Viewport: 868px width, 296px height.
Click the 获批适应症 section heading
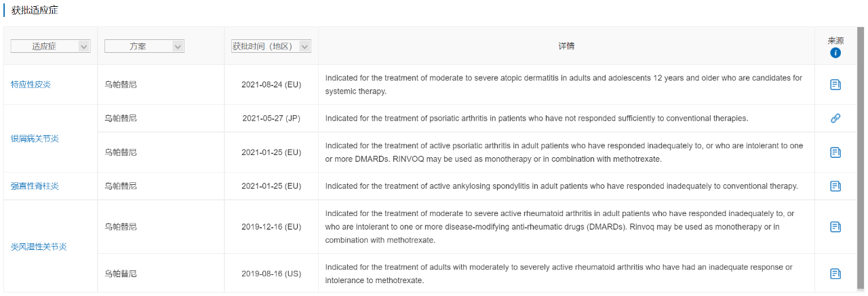tap(35, 10)
